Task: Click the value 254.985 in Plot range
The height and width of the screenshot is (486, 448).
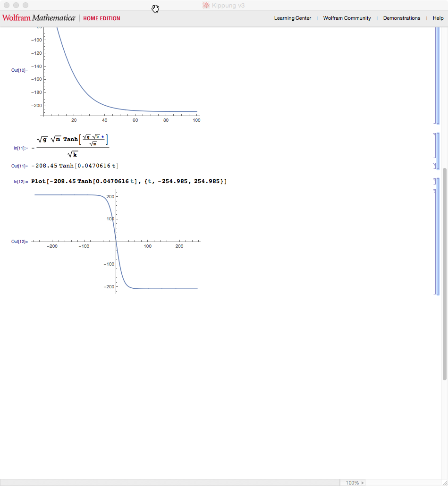Action: [x=207, y=181]
